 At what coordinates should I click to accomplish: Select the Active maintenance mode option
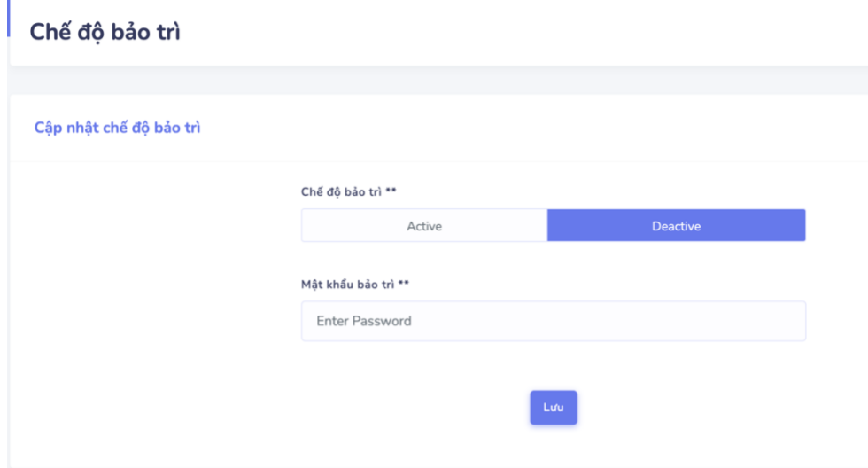point(424,226)
